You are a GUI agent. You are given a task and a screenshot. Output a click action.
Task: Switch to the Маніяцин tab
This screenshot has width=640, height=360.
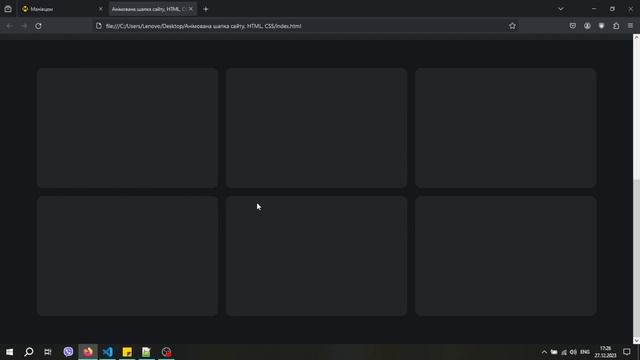61,9
